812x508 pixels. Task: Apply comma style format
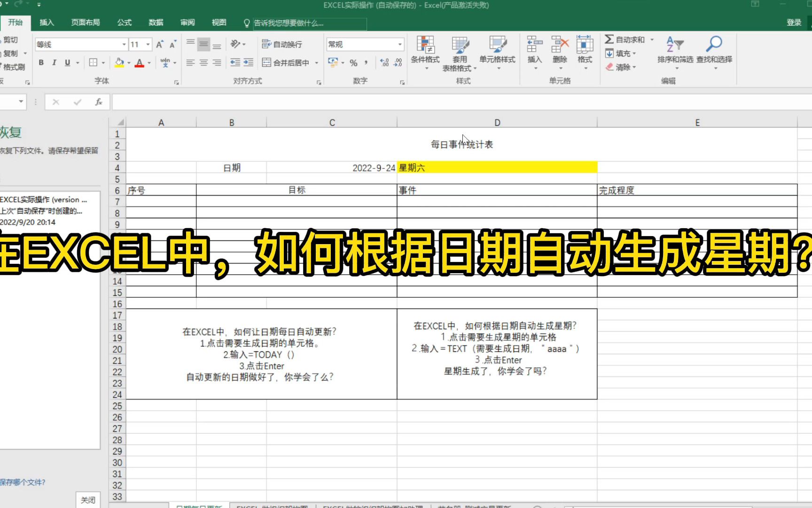coord(366,63)
